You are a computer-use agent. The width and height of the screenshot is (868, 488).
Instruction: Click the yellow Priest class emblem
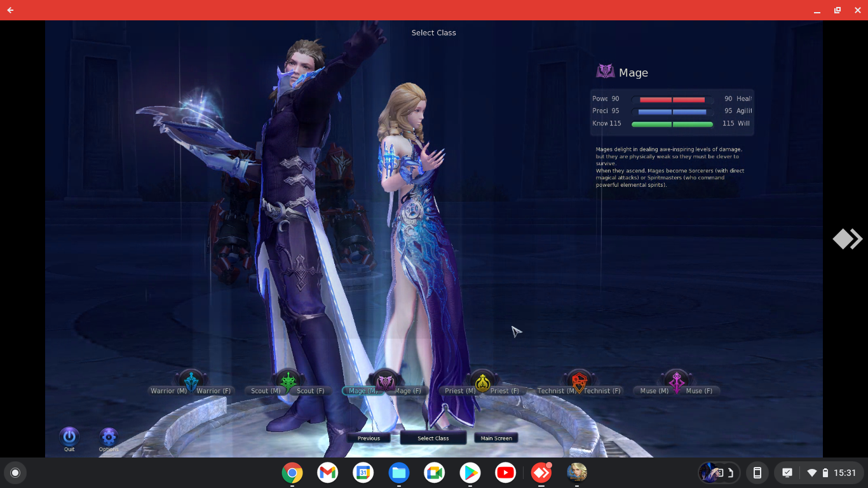click(x=482, y=382)
